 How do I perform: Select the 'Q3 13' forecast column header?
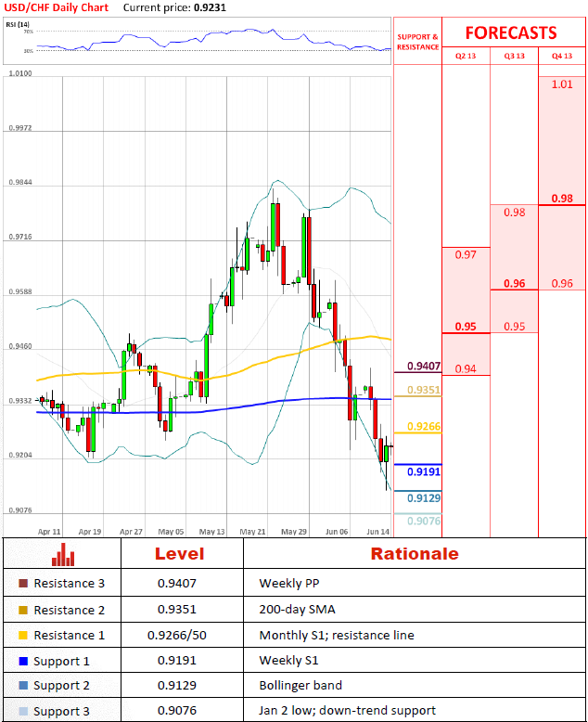[x=514, y=56]
